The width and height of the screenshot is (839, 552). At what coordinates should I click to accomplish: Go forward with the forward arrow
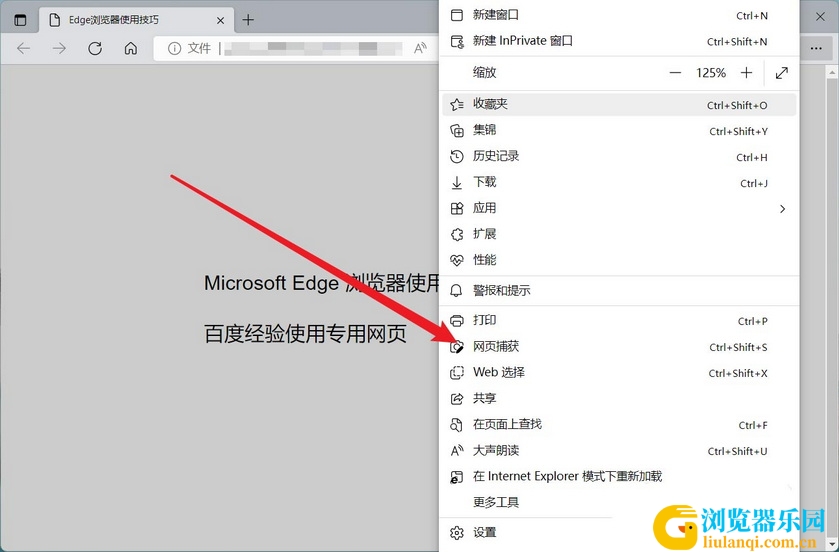(x=59, y=49)
